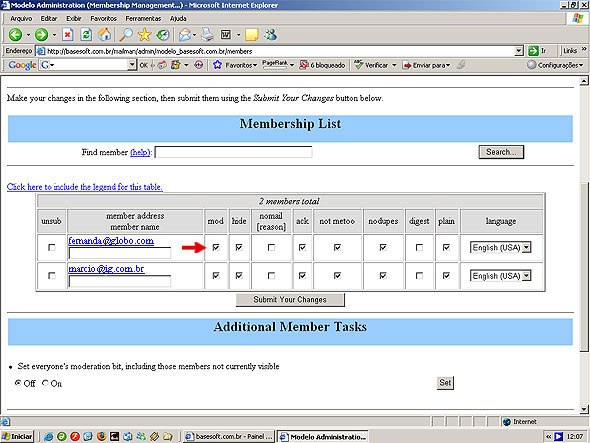Launch Internet Explorer from quick launch
The height and width of the screenshot is (443, 590).
coord(48,436)
